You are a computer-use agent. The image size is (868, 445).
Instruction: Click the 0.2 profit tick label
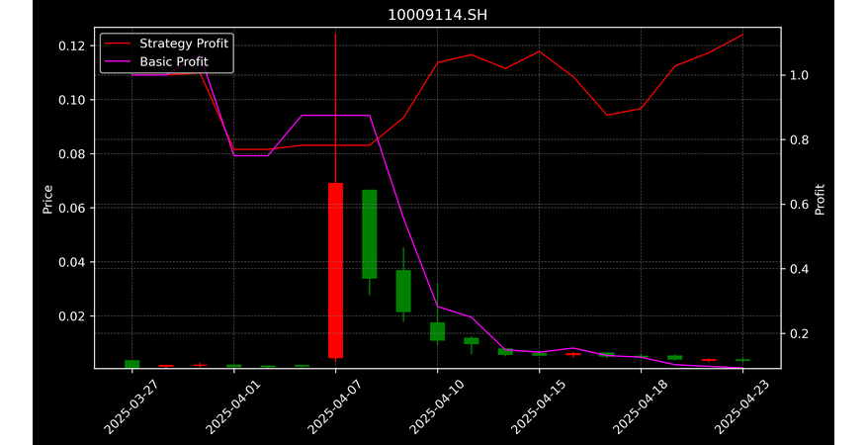pos(799,334)
